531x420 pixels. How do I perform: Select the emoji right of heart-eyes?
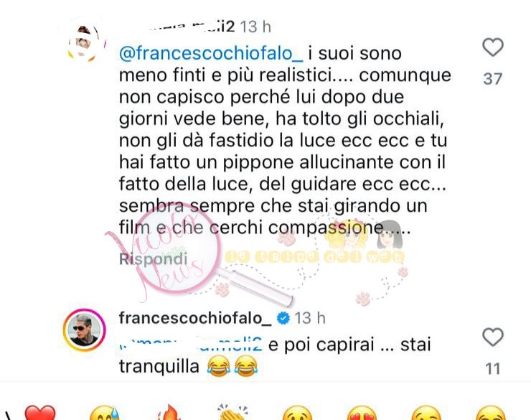point(426,414)
